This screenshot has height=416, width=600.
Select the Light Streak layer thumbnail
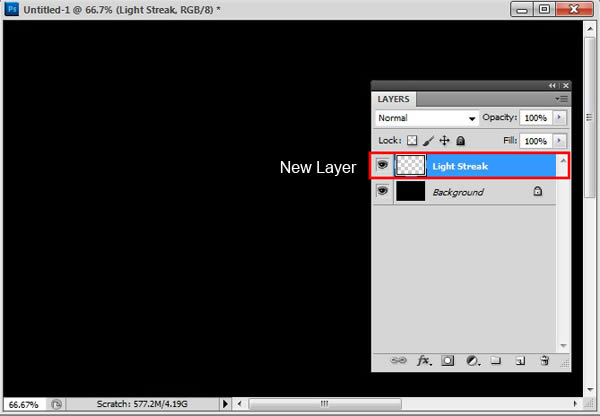[x=410, y=165]
